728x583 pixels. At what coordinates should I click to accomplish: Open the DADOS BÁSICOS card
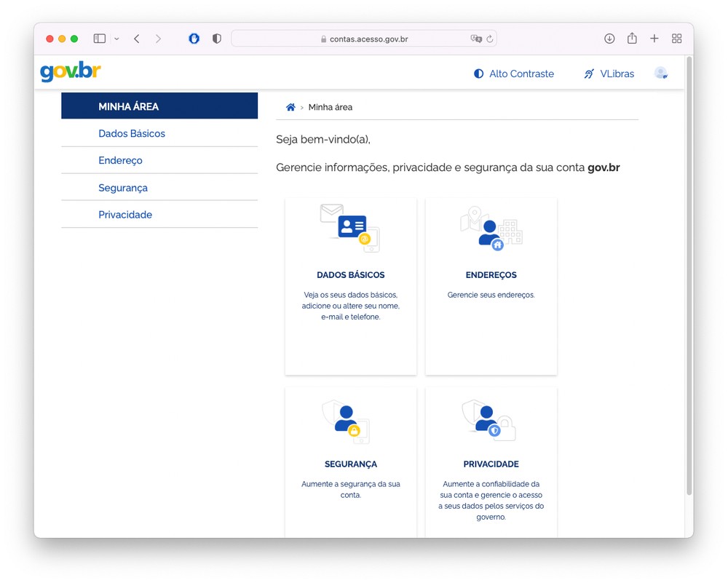click(x=350, y=286)
